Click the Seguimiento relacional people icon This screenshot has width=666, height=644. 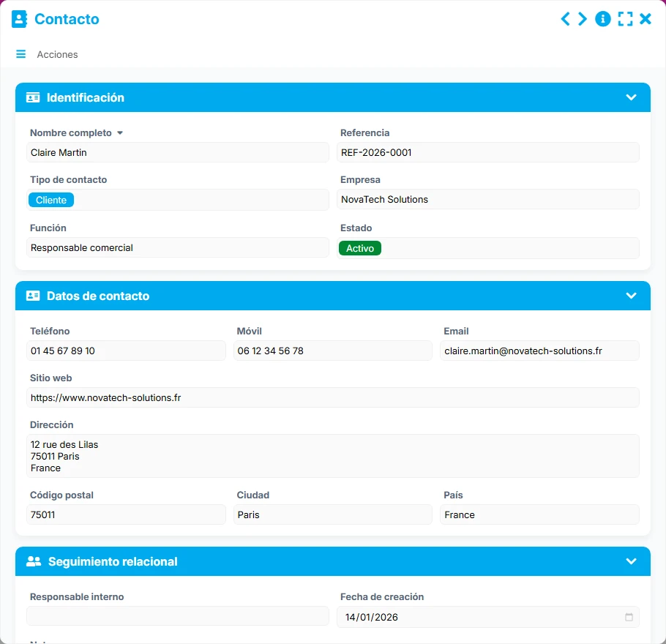coord(34,561)
